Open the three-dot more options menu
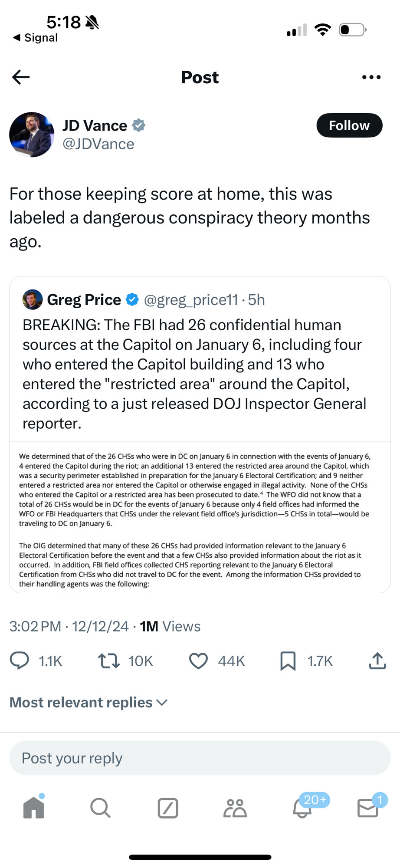Image resolution: width=400 pixels, height=868 pixels. tap(371, 77)
